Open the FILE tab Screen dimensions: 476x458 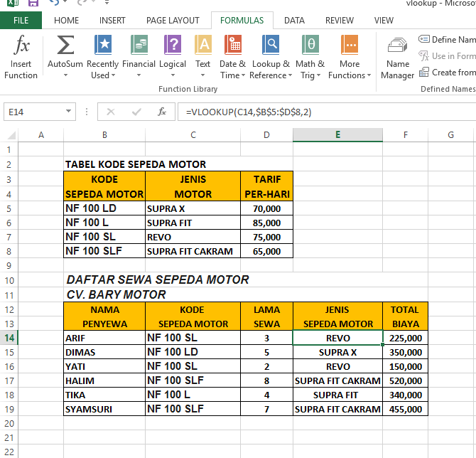coord(21,21)
